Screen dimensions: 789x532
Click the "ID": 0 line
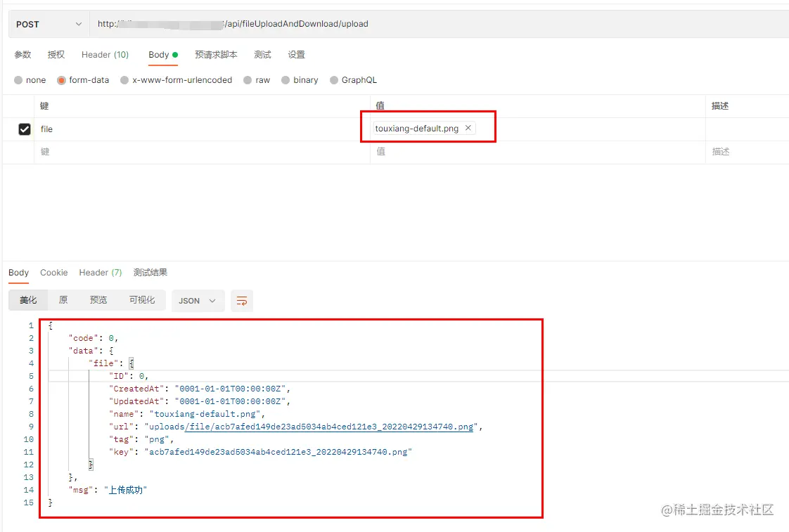128,376
